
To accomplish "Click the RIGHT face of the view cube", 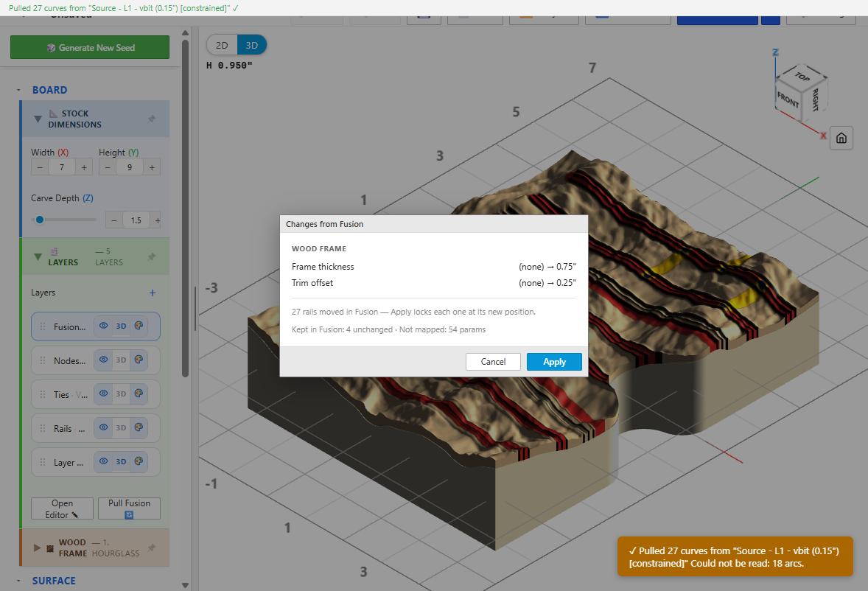I will click(x=815, y=99).
